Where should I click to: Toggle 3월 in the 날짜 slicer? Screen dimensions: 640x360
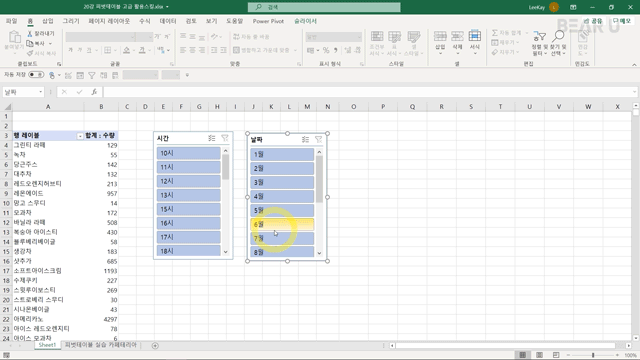(x=282, y=182)
